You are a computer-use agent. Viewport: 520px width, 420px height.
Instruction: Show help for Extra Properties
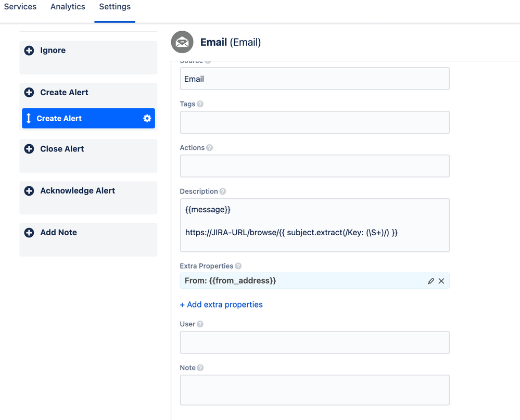pos(238,266)
